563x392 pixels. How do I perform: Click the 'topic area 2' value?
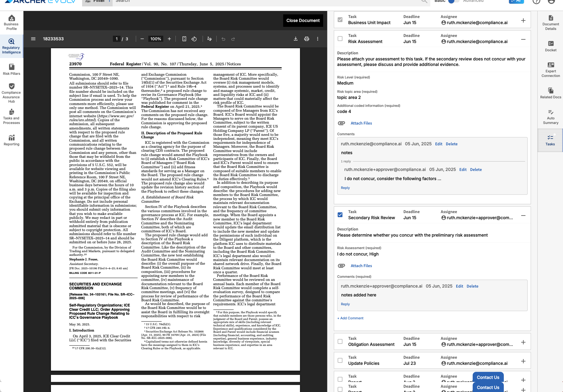tap(349, 97)
